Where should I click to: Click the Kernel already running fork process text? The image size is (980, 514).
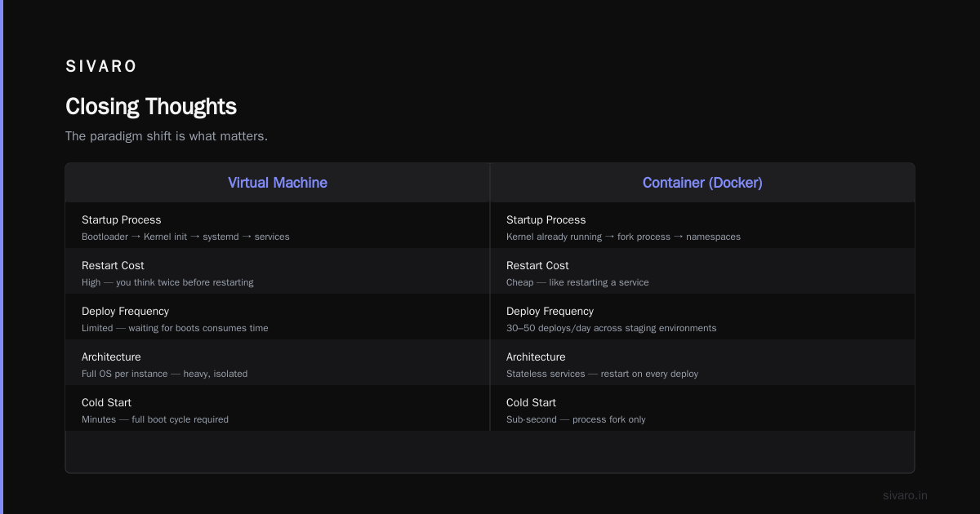coord(623,237)
